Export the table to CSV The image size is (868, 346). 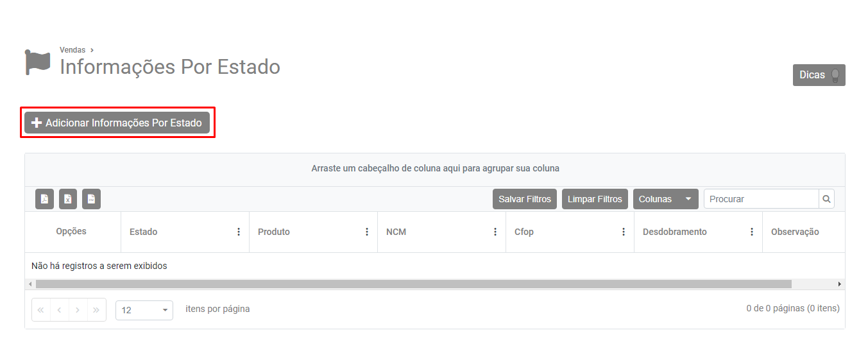tap(91, 199)
